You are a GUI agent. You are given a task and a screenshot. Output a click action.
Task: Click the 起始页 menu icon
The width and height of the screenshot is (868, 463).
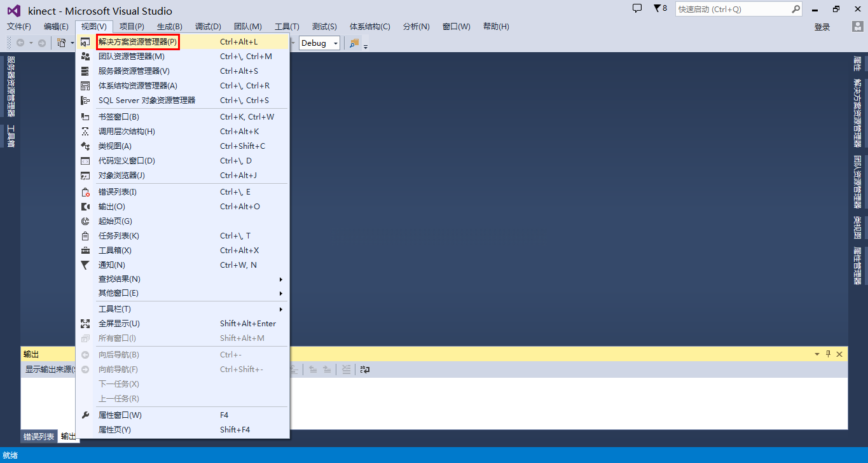(85, 221)
